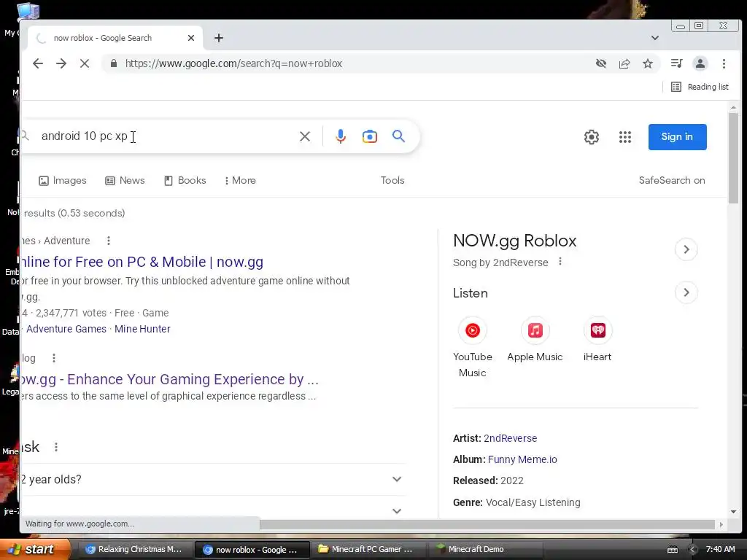Viewport: 747px width, 560px height.
Task: Click the keyboard icon in system tray
Action: (672, 550)
